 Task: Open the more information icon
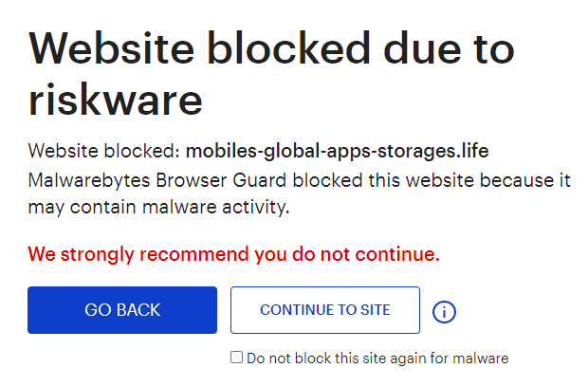[x=444, y=311]
